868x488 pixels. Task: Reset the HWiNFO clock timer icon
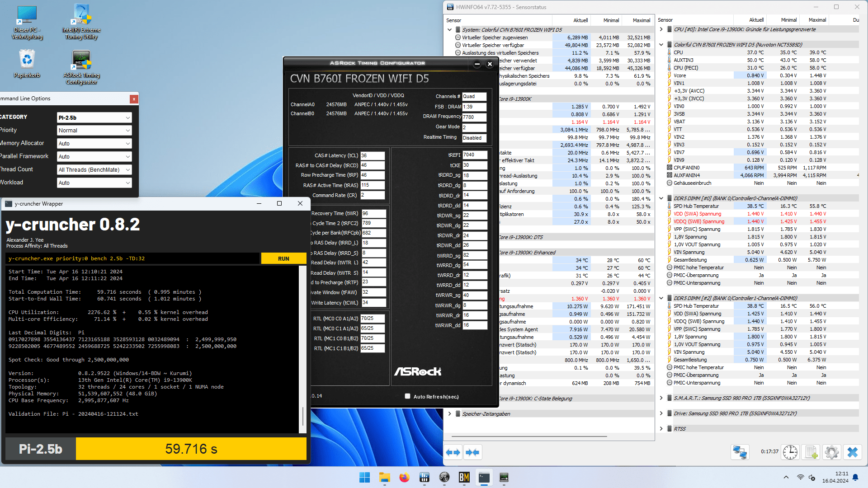click(790, 452)
